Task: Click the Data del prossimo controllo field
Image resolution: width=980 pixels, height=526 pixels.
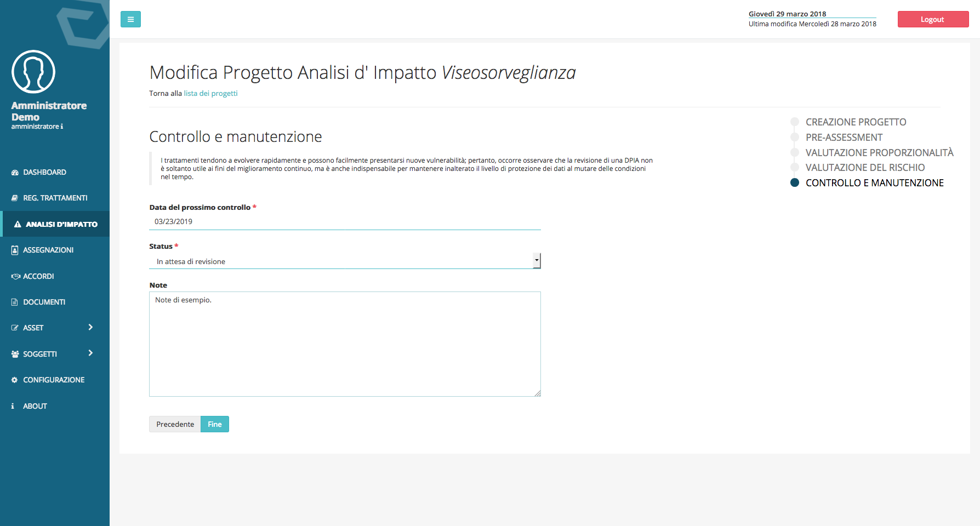Action: 345,221
